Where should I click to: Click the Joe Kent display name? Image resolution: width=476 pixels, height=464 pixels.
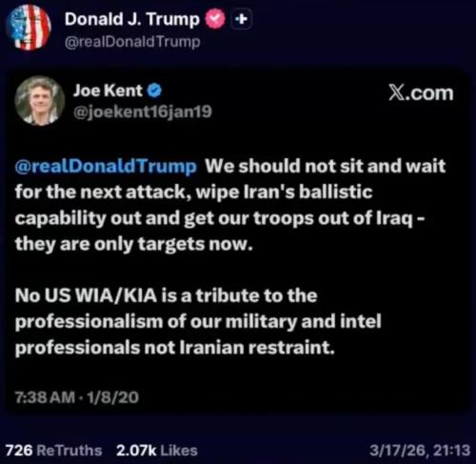[108, 91]
